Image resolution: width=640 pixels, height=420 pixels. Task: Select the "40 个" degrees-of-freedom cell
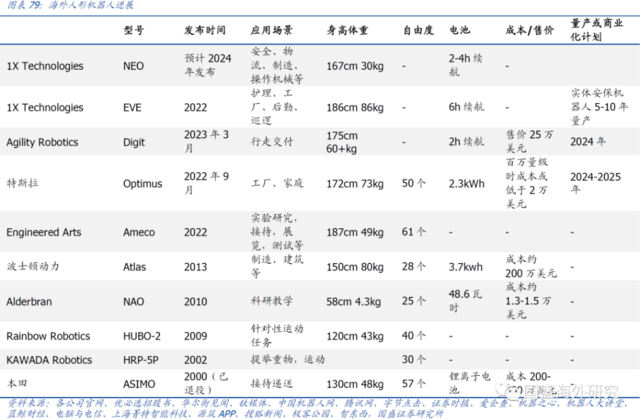414,336
